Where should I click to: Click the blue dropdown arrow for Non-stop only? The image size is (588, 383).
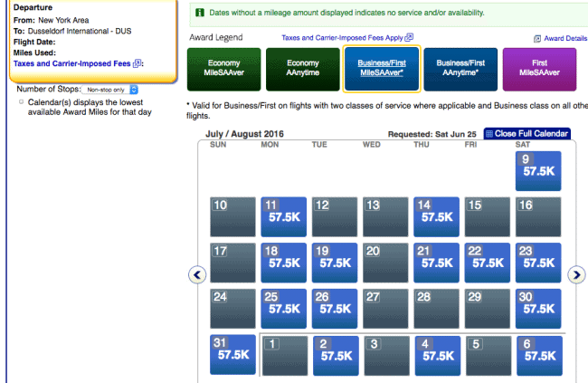[x=134, y=90]
